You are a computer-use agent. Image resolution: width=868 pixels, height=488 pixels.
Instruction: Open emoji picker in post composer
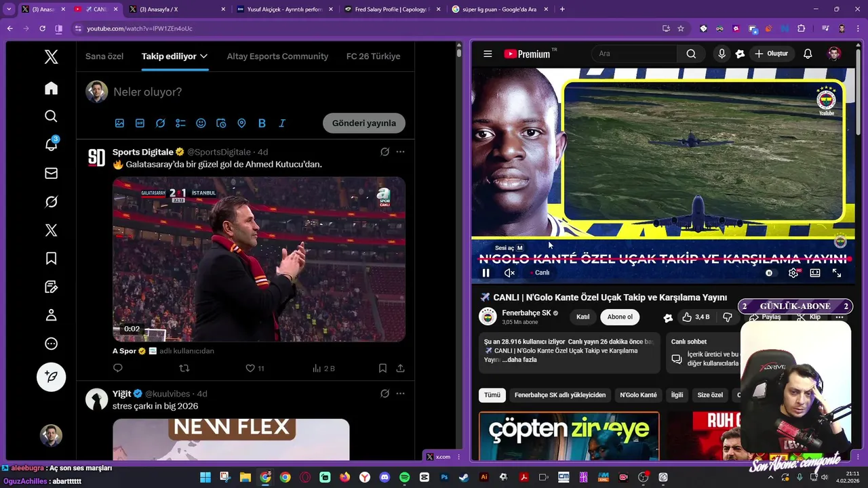point(201,123)
